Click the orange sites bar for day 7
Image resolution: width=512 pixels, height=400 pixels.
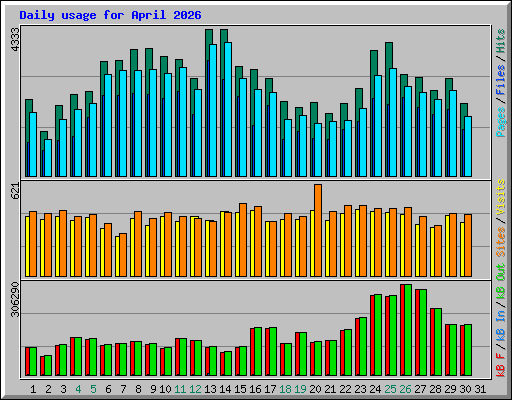coord(123,255)
